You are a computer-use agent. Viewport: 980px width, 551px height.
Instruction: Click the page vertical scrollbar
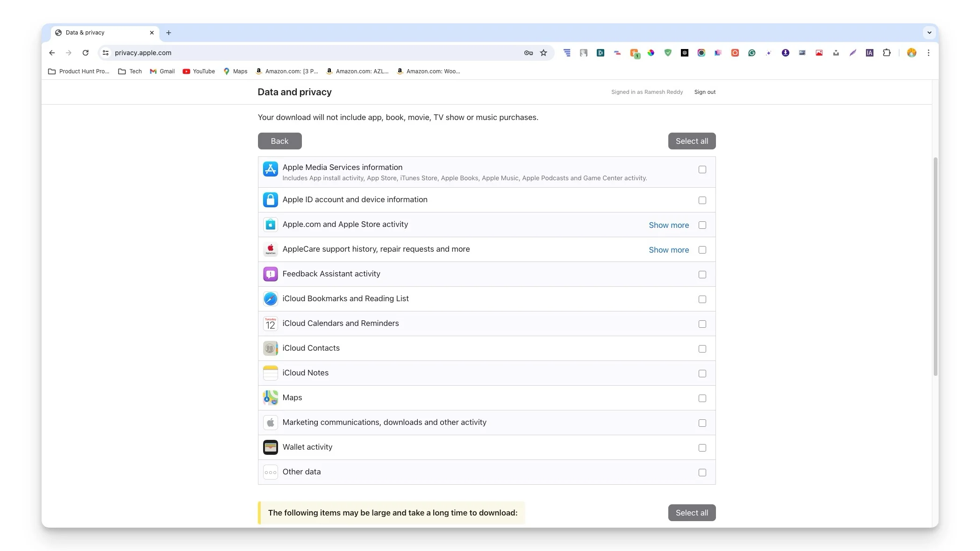[935, 266]
